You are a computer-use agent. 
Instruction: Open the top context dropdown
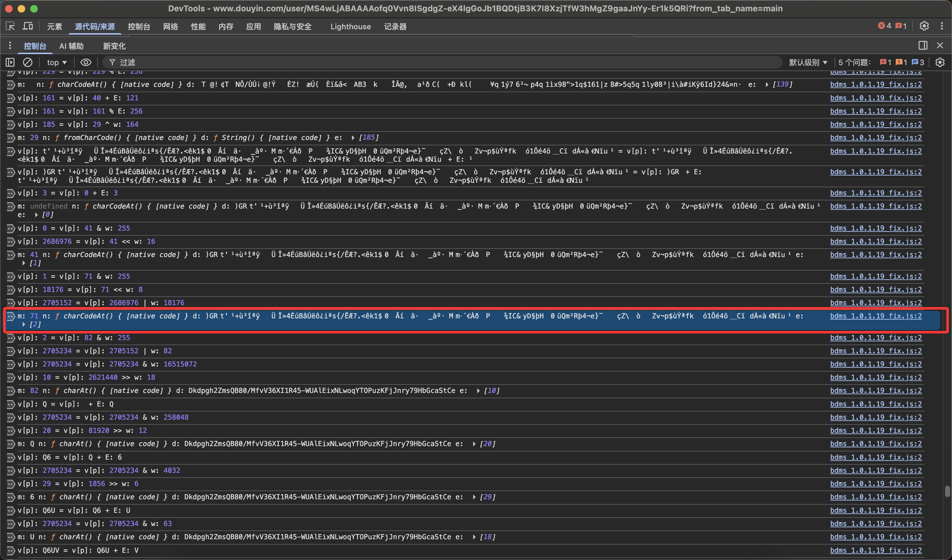pos(57,63)
